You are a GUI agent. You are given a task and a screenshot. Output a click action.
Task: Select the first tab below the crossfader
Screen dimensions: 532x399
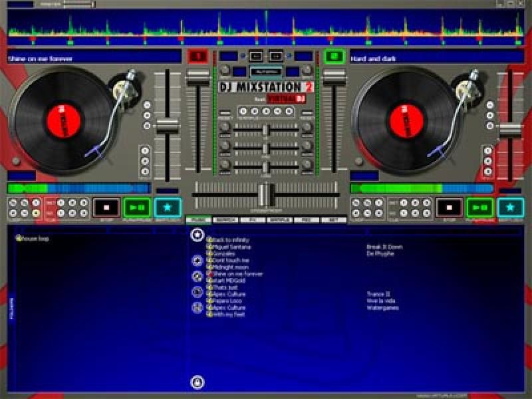pyautogui.click(x=199, y=219)
